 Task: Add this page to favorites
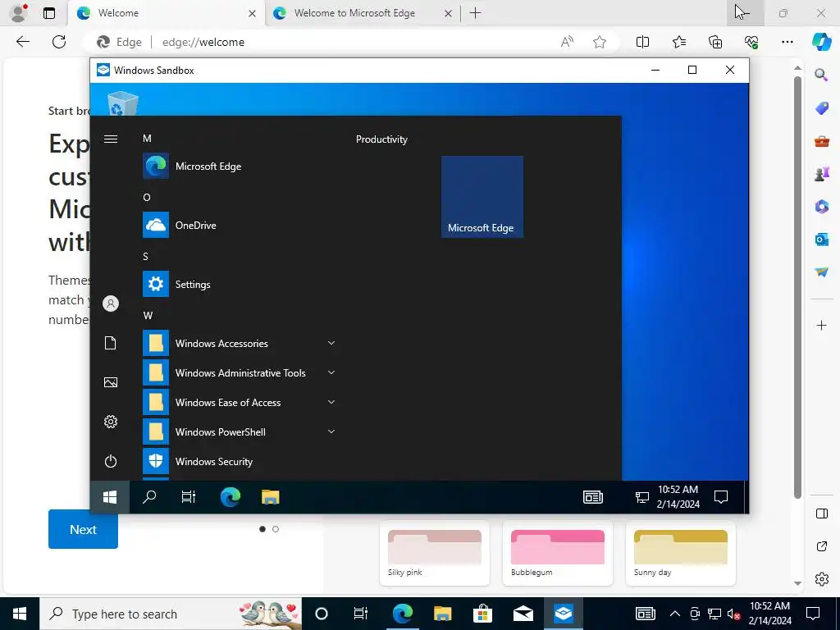point(600,43)
